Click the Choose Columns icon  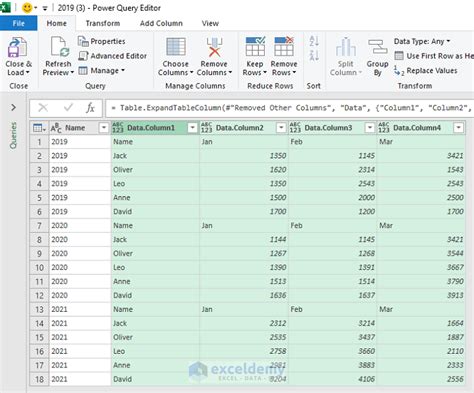176,47
